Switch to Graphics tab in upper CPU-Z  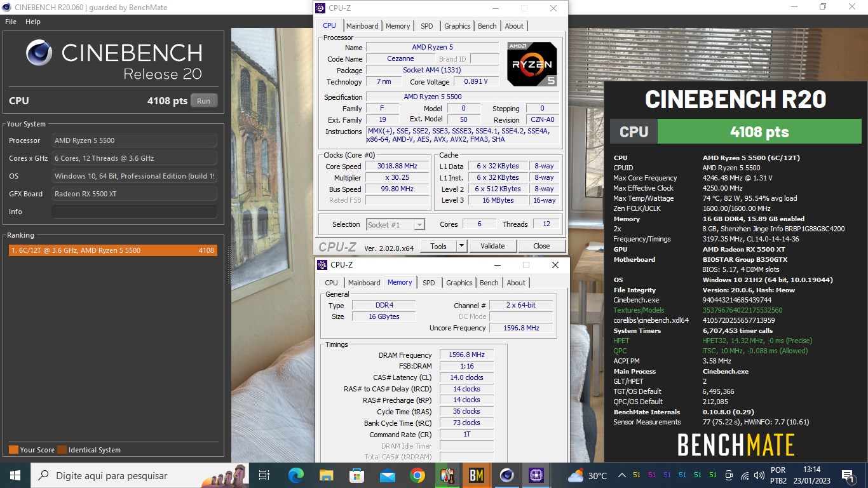click(458, 26)
